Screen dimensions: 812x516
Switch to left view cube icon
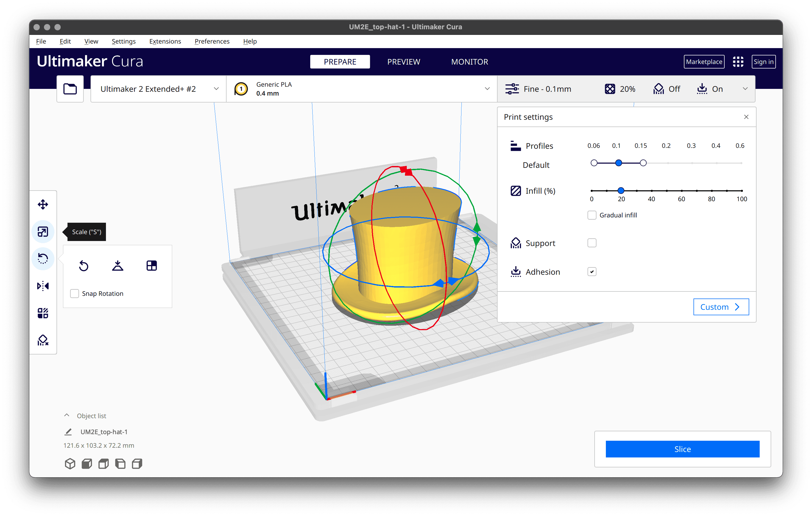point(120,464)
